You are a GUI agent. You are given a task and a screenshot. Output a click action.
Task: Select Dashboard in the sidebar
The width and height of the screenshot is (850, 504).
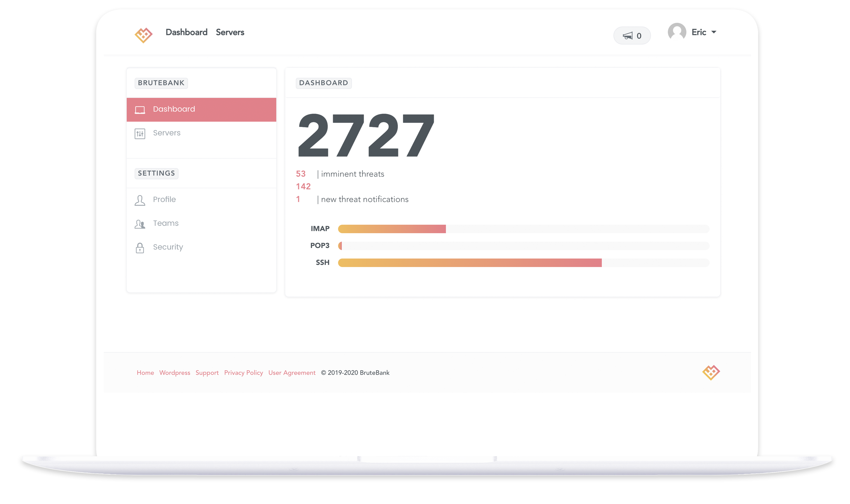(x=201, y=109)
